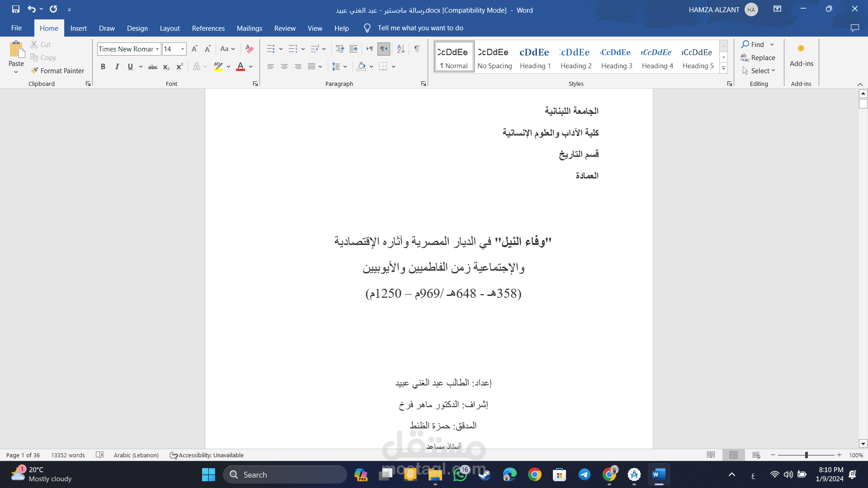This screenshot has width=868, height=488.
Task: Open the Comments pane icon
Action: coord(854,28)
